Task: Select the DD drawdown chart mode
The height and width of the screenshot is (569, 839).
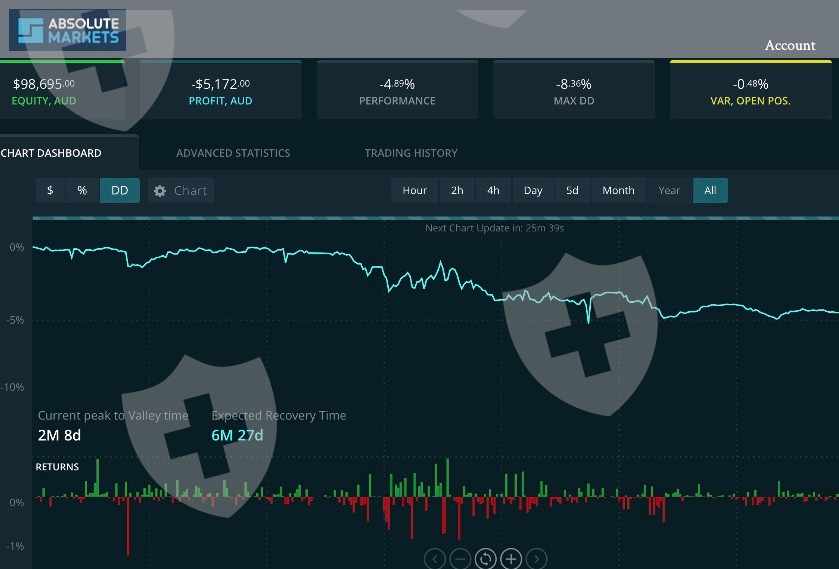Action: (120, 191)
